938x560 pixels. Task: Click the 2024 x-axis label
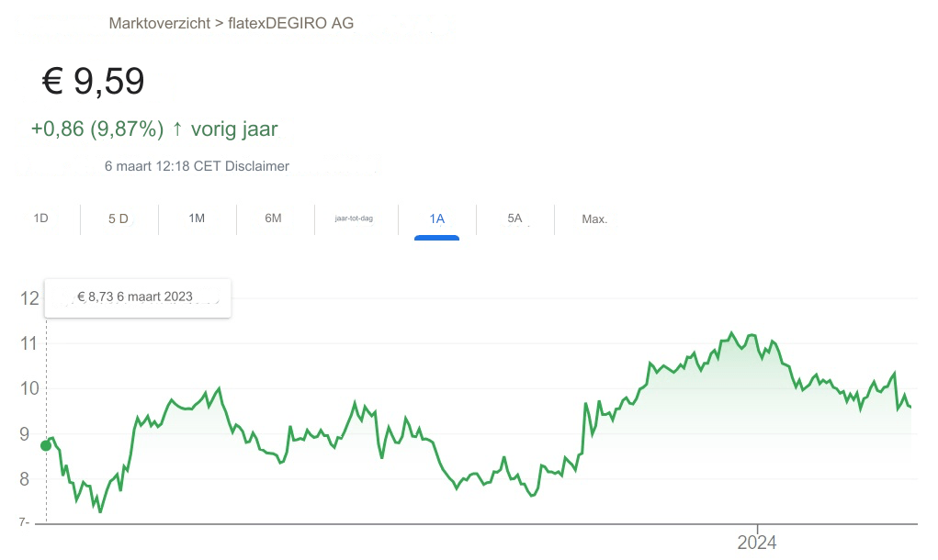pos(757,543)
